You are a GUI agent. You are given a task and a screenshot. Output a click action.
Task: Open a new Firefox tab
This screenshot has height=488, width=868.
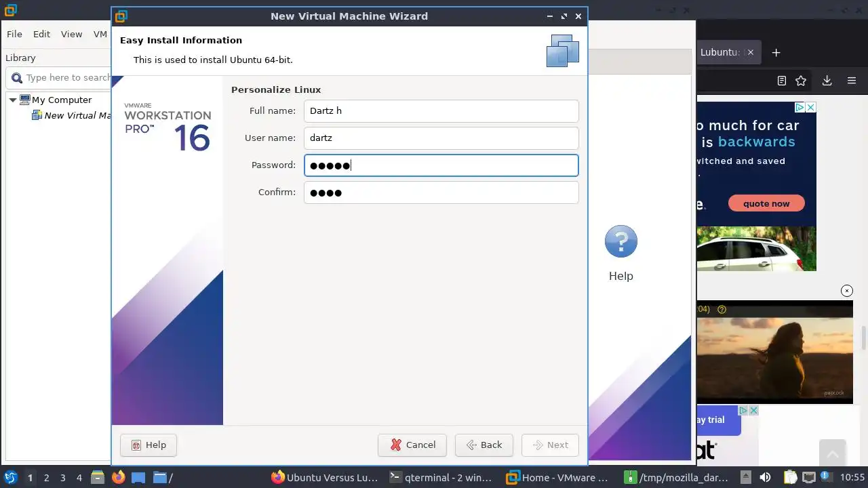click(x=776, y=52)
